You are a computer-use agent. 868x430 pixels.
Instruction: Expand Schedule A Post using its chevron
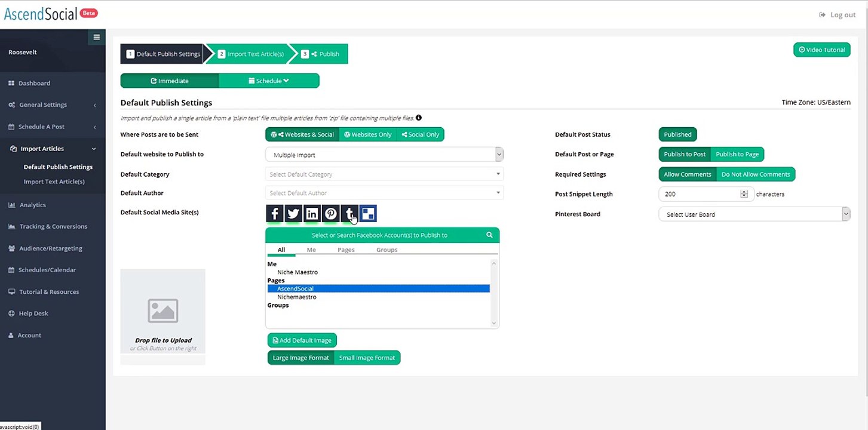(x=95, y=127)
